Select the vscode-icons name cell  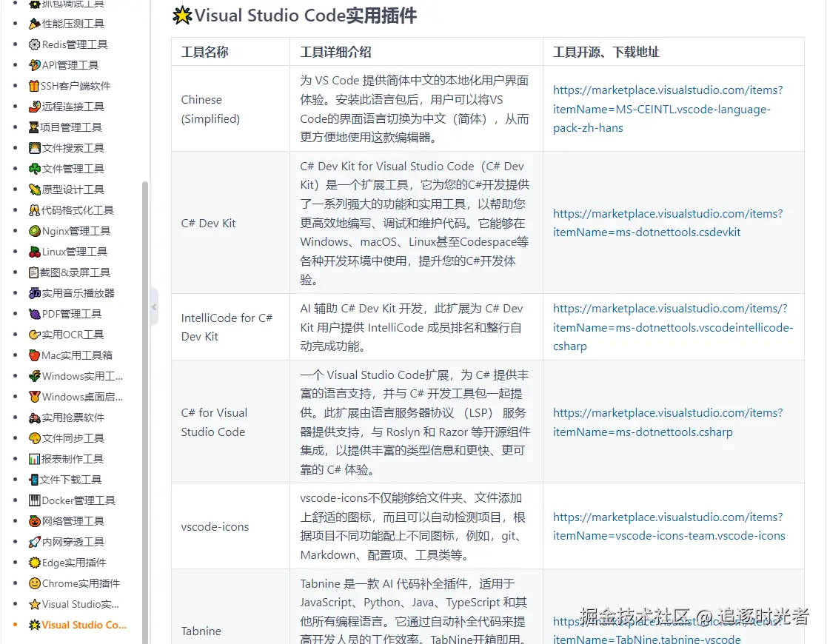pos(230,526)
